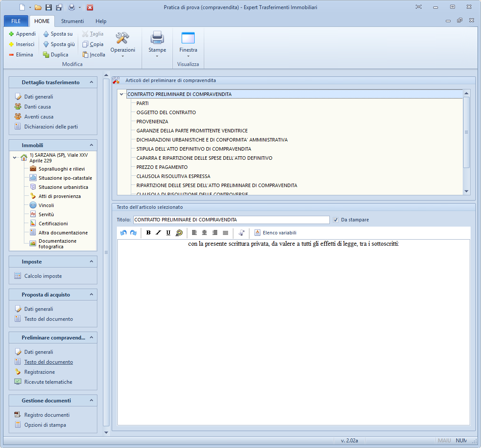Click the bold formatting icon

click(149, 233)
